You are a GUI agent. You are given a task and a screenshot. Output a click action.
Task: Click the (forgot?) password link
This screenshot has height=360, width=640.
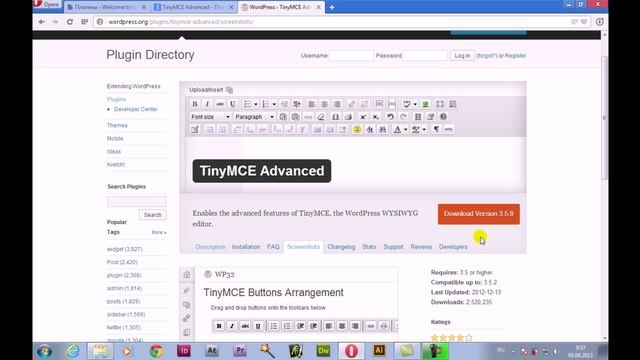pyautogui.click(x=487, y=56)
